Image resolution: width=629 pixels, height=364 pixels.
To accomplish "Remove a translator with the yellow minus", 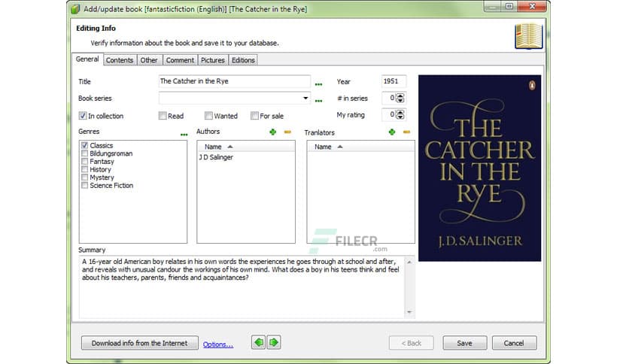I will (407, 132).
